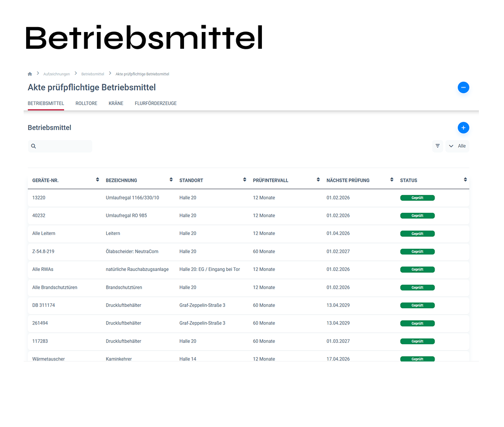
Task: Open the Alle filter dropdown
Action: click(457, 146)
